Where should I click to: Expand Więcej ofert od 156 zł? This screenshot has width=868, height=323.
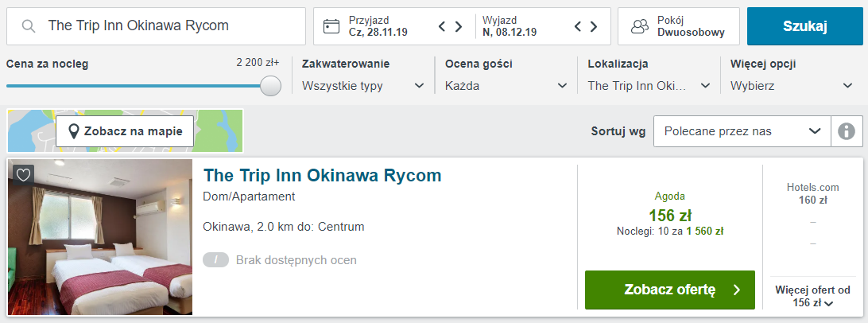812,297
